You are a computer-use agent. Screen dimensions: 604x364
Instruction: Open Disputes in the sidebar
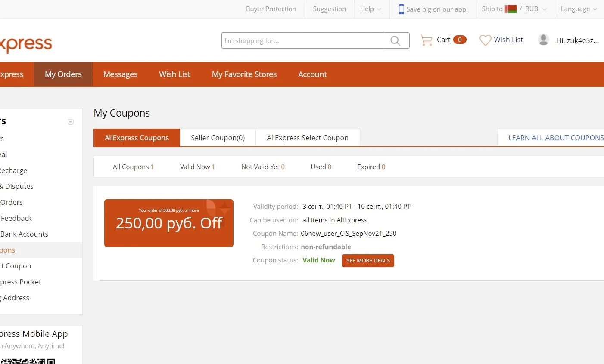tap(17, 186)
